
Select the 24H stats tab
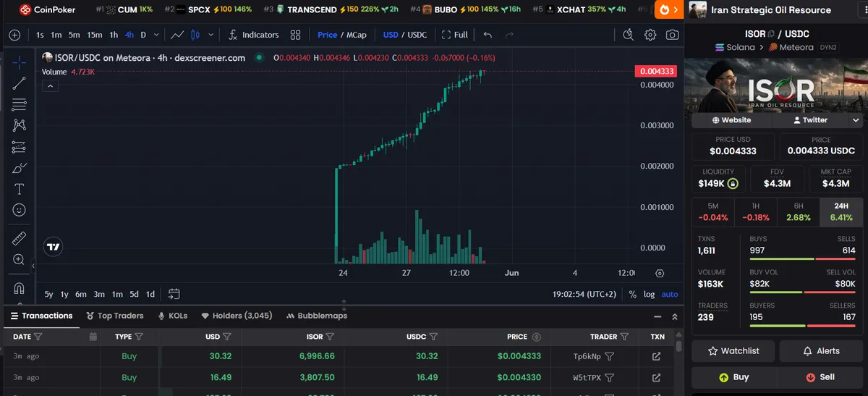click(x=841, y=211)
